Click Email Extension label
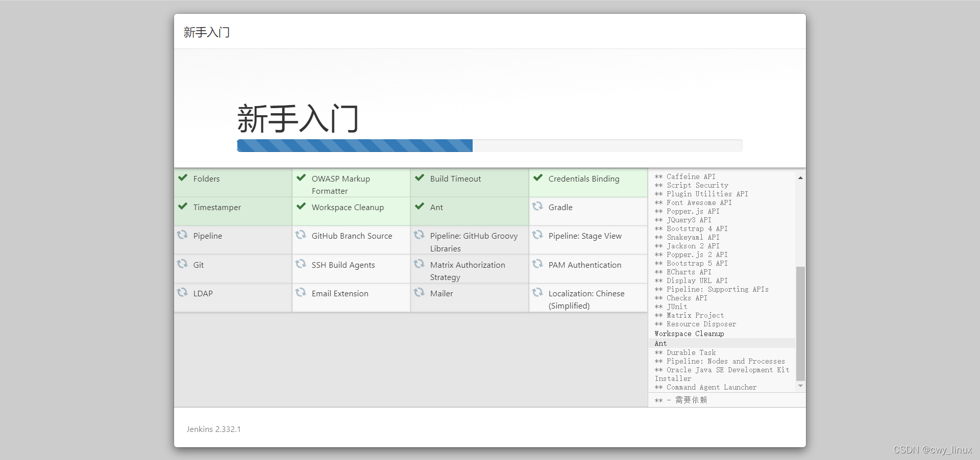The image size is (980, 460). point(340,294)
